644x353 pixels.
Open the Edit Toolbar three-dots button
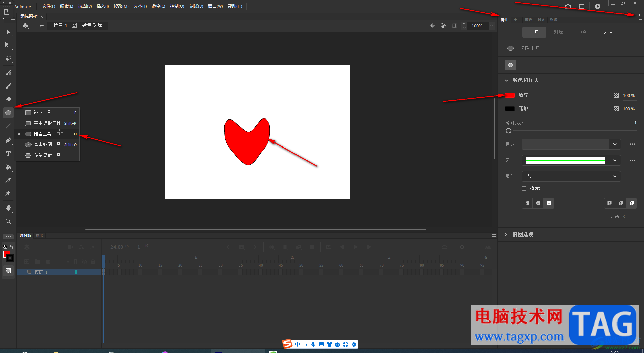(8, 236)
